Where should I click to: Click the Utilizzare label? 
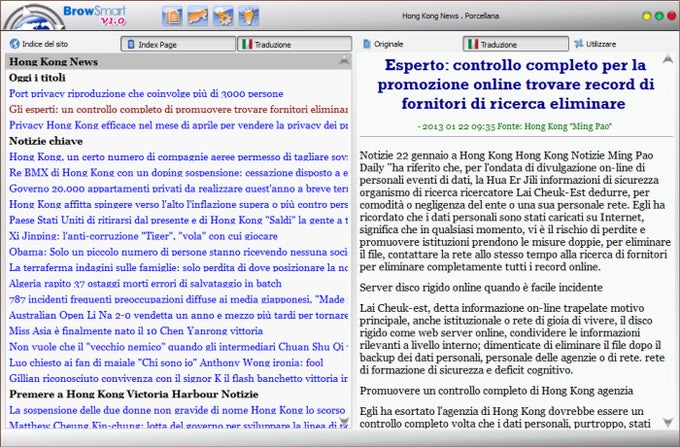(601, 44)
